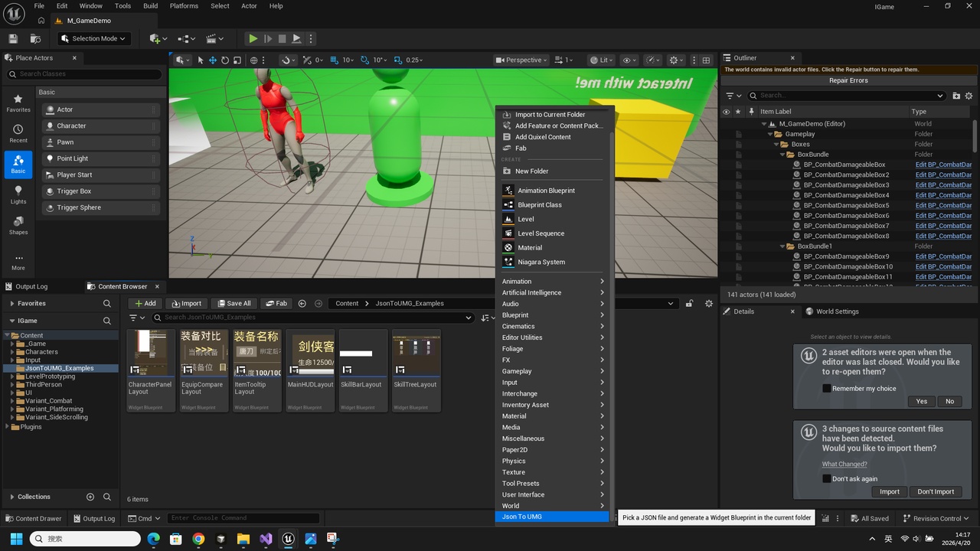Toggle grid snapping in the viewport toolbar

[335, 60]
